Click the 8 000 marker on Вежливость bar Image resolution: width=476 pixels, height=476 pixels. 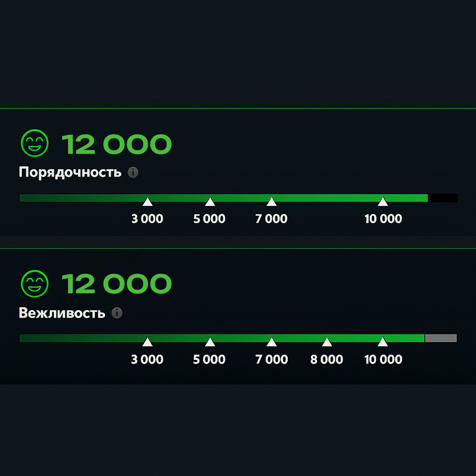pyautogui.click(x=327, y=342)
